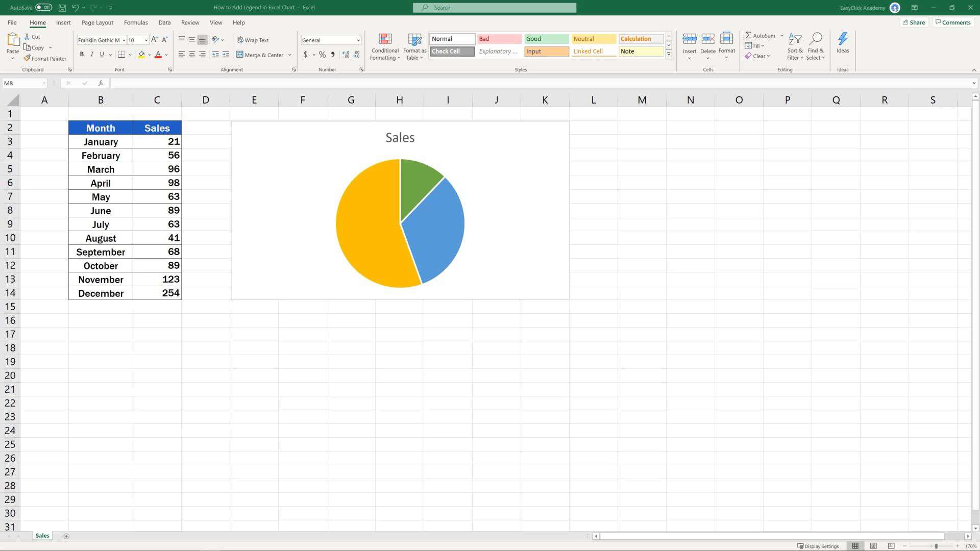Toggle Underline formatting
This screenshot has height=551, width=980.
point(102,55)
